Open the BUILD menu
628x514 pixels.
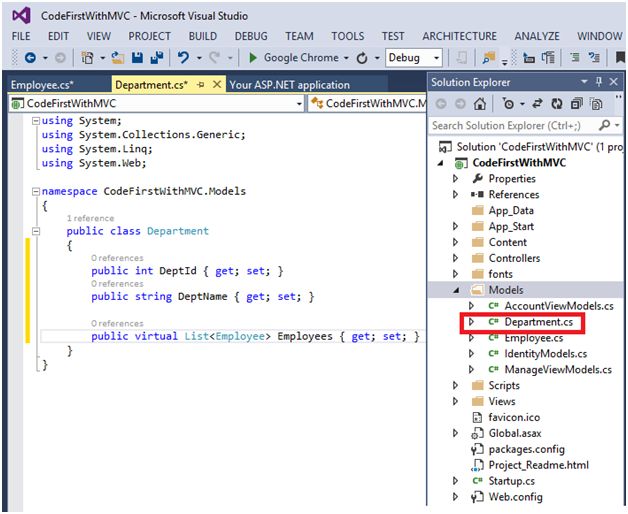click(x=203, y=36)
